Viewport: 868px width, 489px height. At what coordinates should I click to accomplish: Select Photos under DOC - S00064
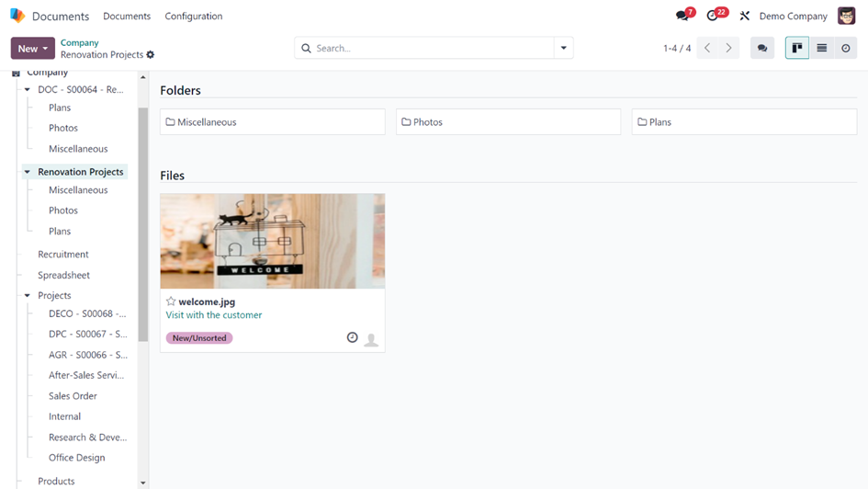pos(63,128)
